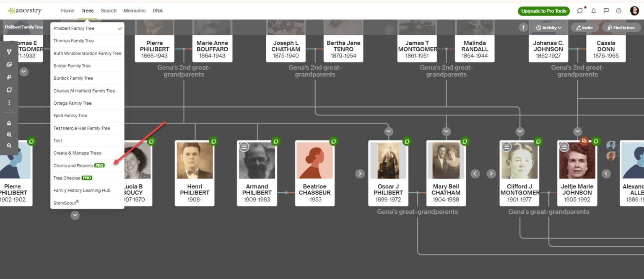Viewport: 644px width, 279px height.
Task: Open messages using the chat bubble icon
Action: tap(606, 10)
